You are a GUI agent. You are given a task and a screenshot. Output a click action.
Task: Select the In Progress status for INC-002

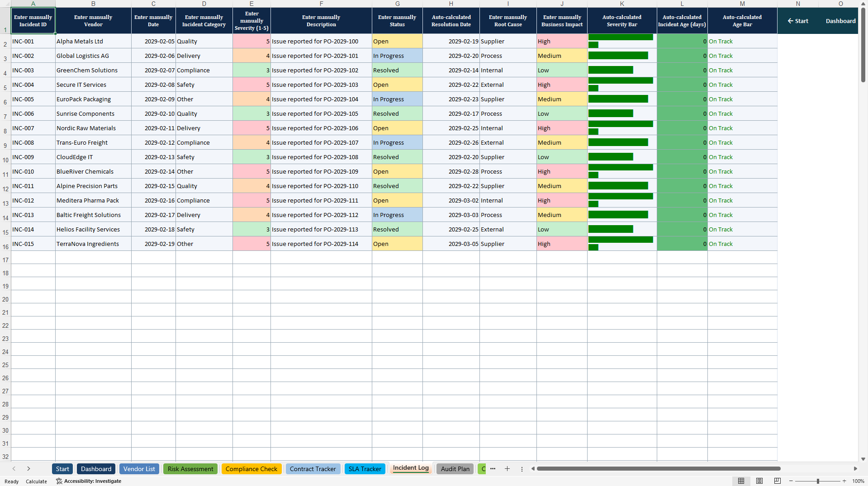397,56
